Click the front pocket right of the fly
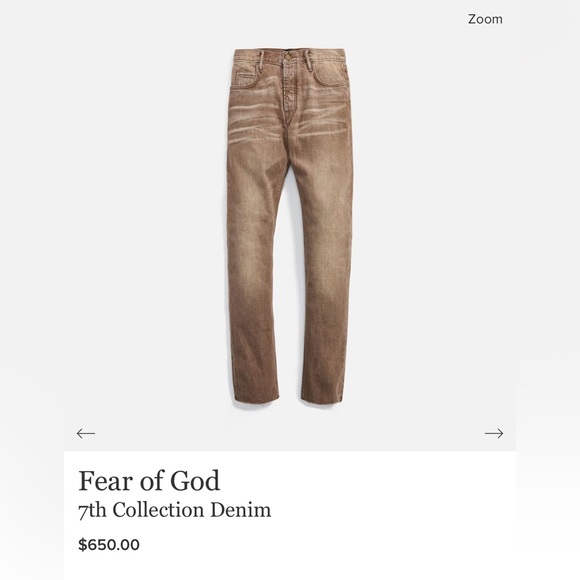The width and height of the screenshot is (580, 580). coord(330,75)
